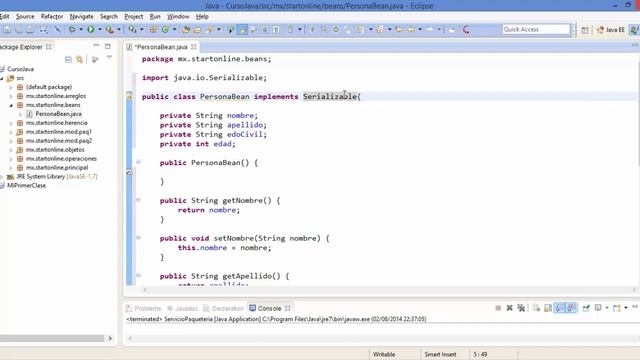Screen dimensions: 640x360
Task: Click the Open Type icon in toolbar
Action: pos(186,29)
